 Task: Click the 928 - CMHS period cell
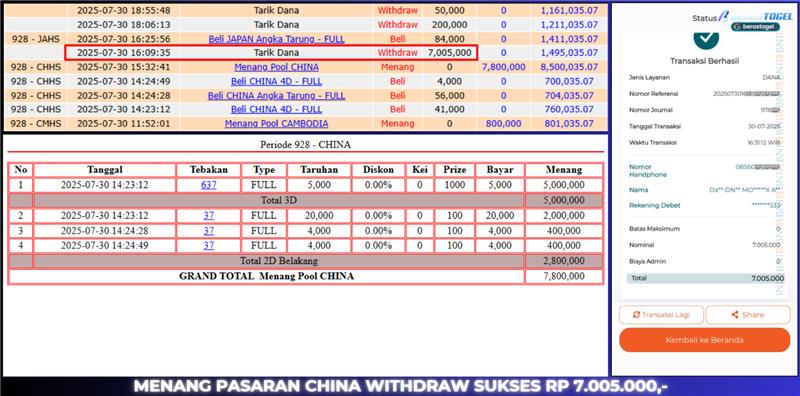tap(35, 123)
